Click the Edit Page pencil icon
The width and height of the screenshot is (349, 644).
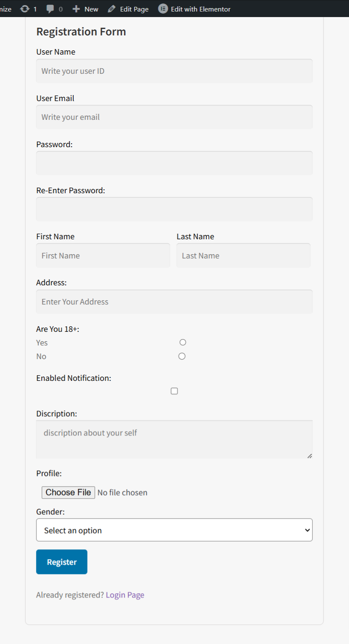pyautogui.click(x=112, y=9)
